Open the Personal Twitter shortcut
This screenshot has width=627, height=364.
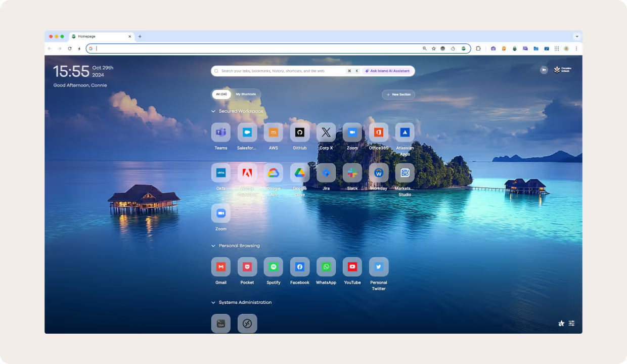pos(379,267)
